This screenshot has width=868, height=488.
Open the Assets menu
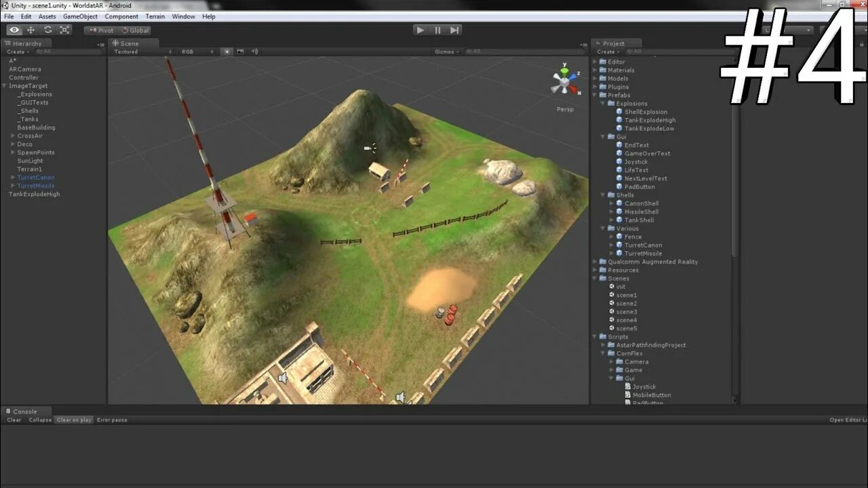[47, 16]
